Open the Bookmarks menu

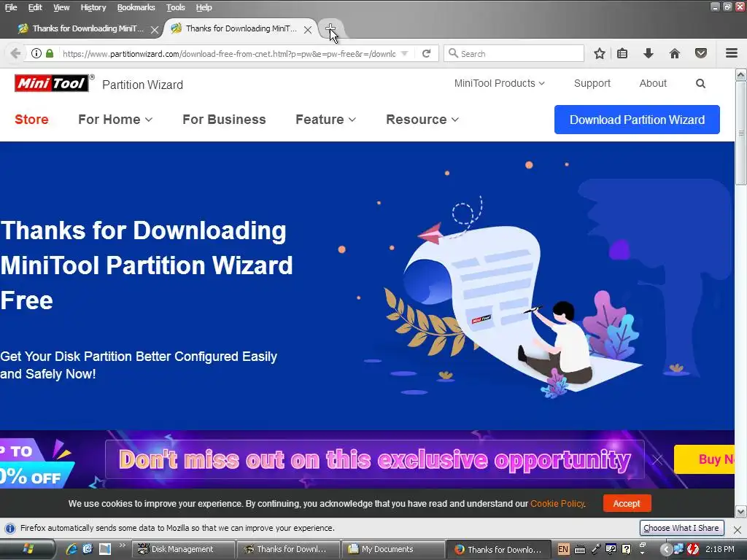136,7
